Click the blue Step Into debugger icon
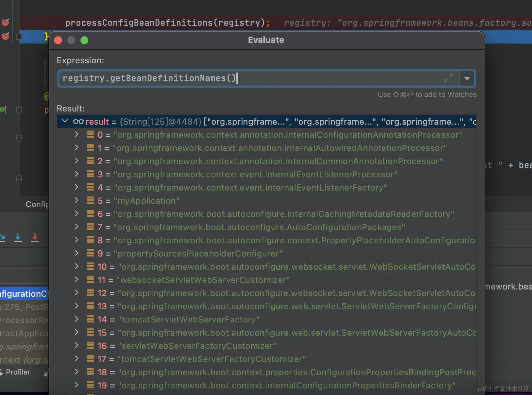 [18, 238]
